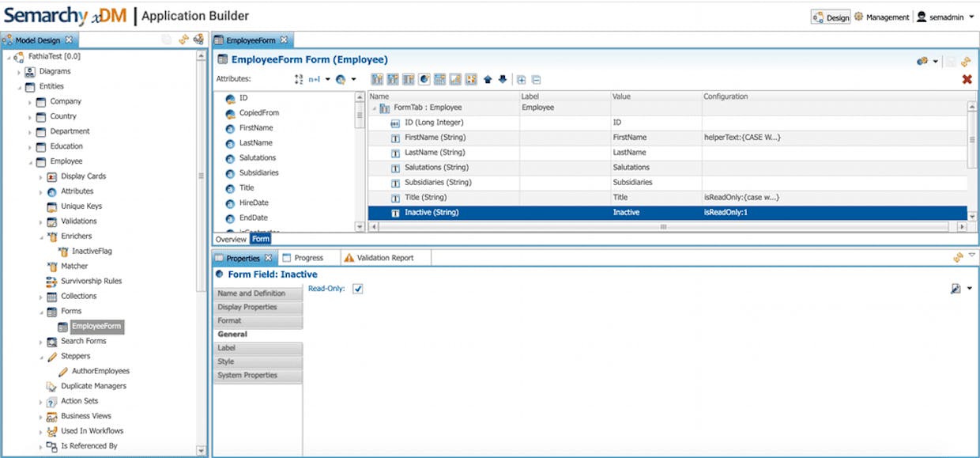Select the Title (String) form row
980x458 pixels.
(x=667, y=198)
